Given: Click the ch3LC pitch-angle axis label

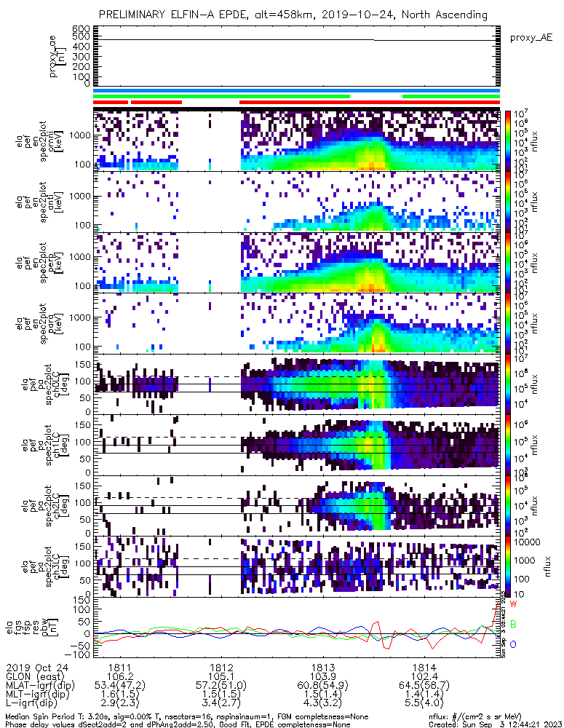Looking at the screenshot, I should [45, 567].
